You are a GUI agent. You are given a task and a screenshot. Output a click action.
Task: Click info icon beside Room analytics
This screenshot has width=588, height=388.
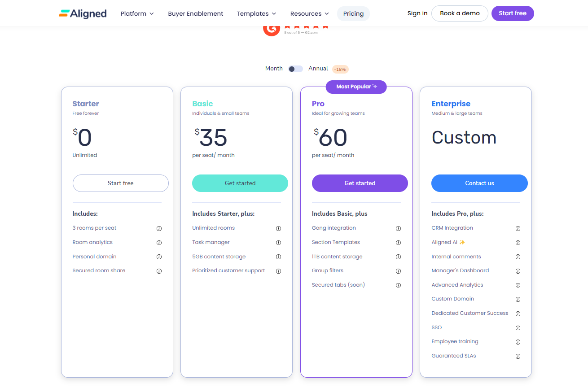[x=159, y=243]
